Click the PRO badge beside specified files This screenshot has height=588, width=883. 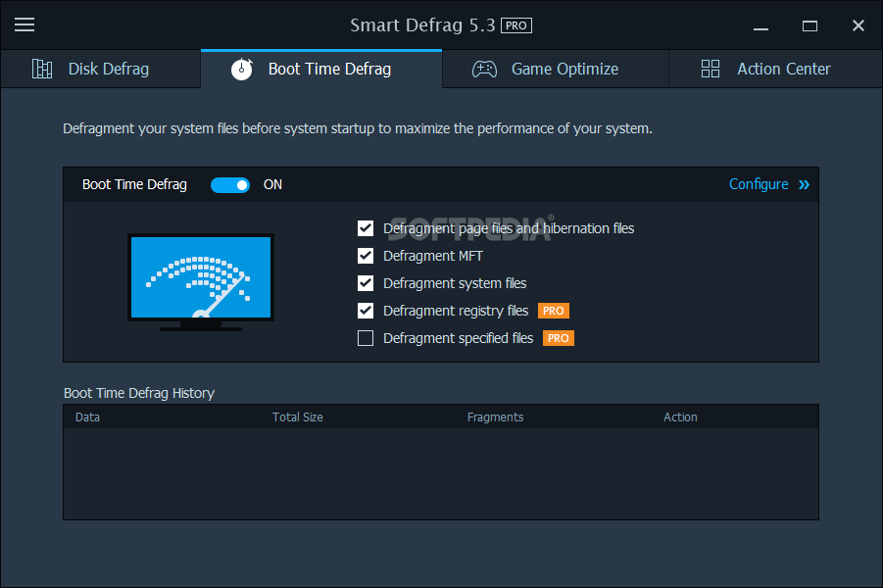[x=558, y=338]
